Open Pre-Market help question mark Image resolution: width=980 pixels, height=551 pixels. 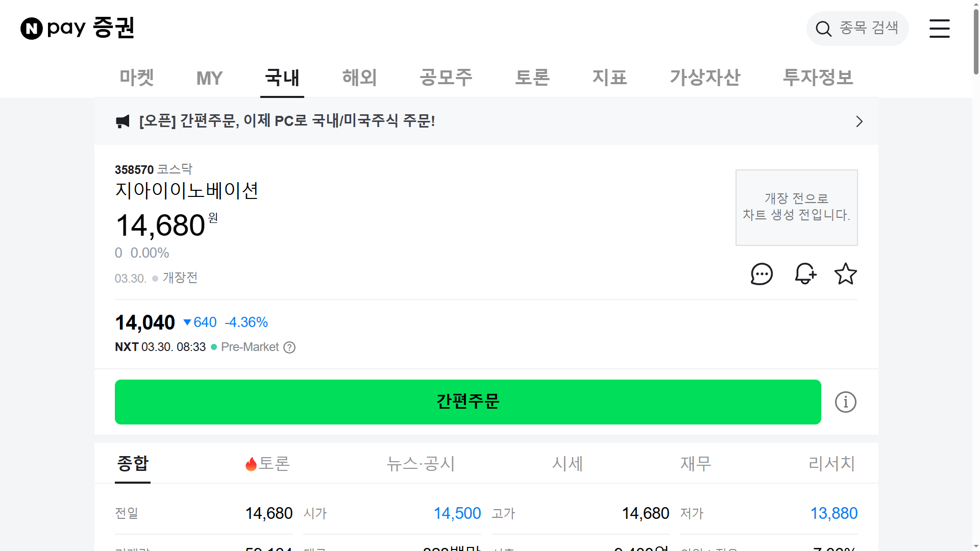point(289,347)
